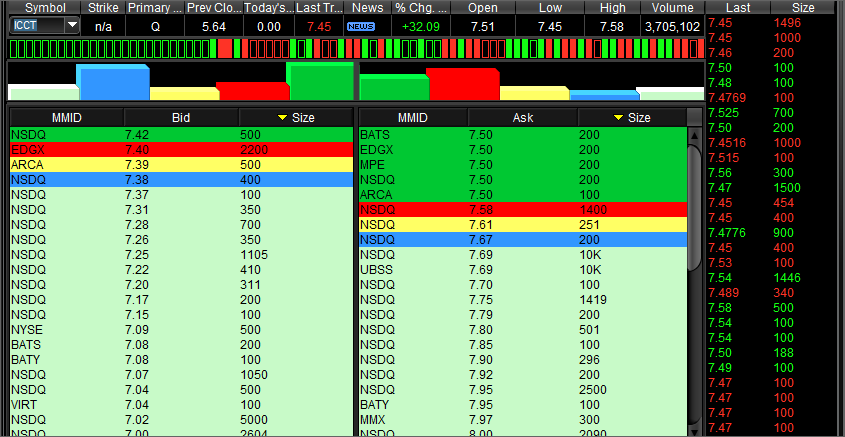Click the time and sales Size header
845x437 pixels.
(804, 8)
